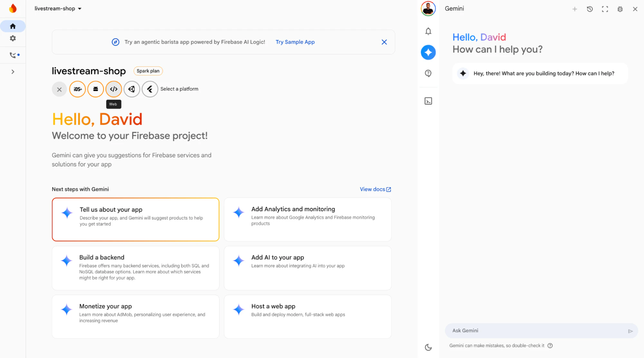
Task: Select the Flutter platform icon
Action: click(x=150, y=89)
